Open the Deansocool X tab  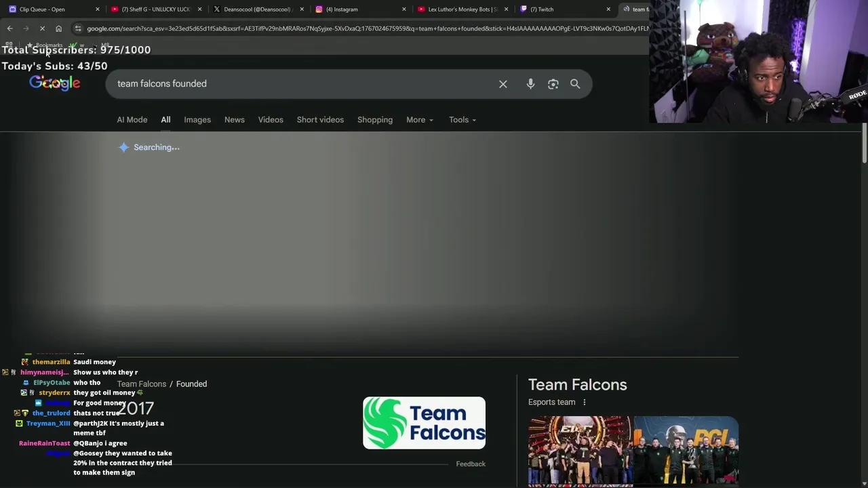[x=254, y=9]
